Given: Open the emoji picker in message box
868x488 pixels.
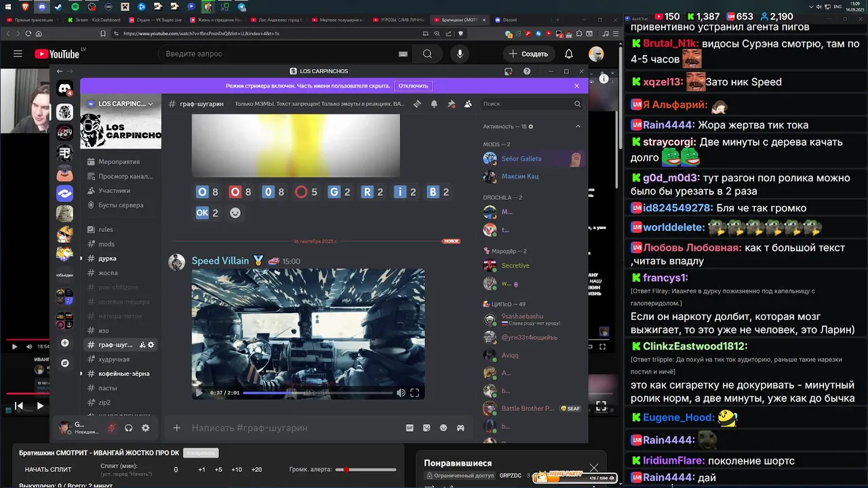Looking at the screenshot, I should 443,428.
